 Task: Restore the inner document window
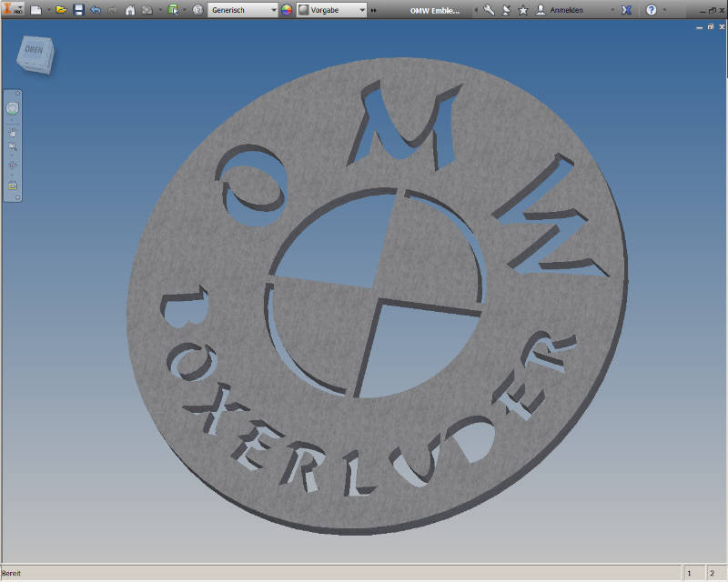pyautogui.click(x=711, y=27)
